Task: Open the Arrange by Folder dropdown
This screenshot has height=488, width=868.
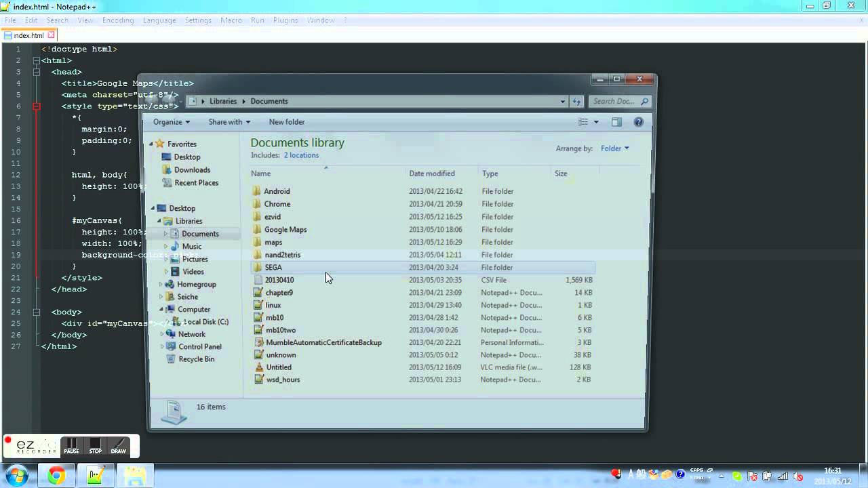Action: [615, 148]
